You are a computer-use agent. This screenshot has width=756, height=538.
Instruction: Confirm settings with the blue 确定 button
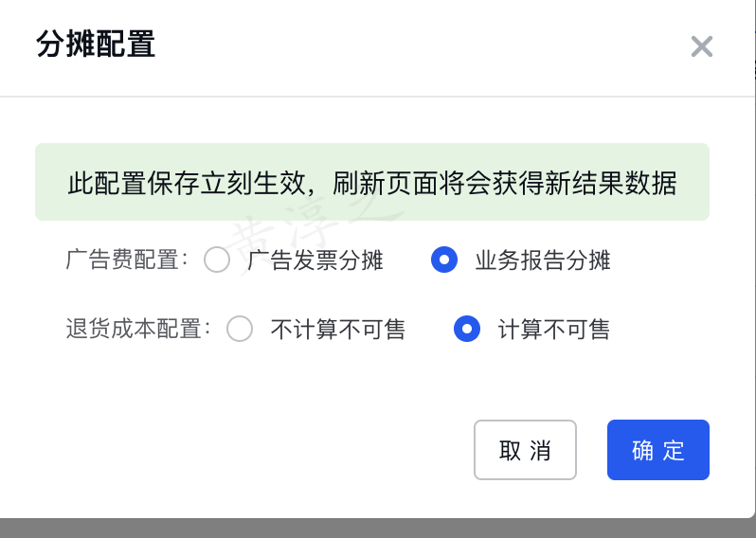pos(658,450)
